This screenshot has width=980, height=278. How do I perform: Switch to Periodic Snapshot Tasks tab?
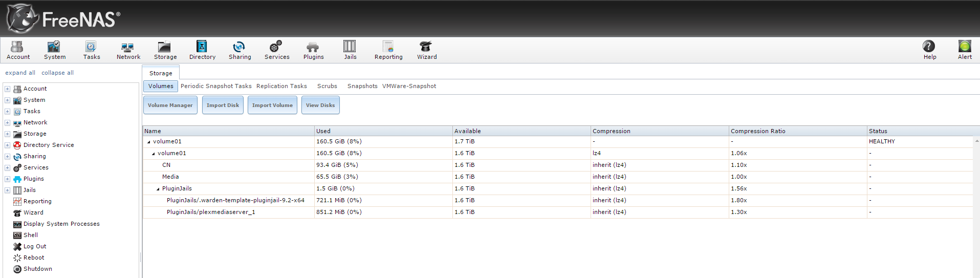click(x=216, y=86)
